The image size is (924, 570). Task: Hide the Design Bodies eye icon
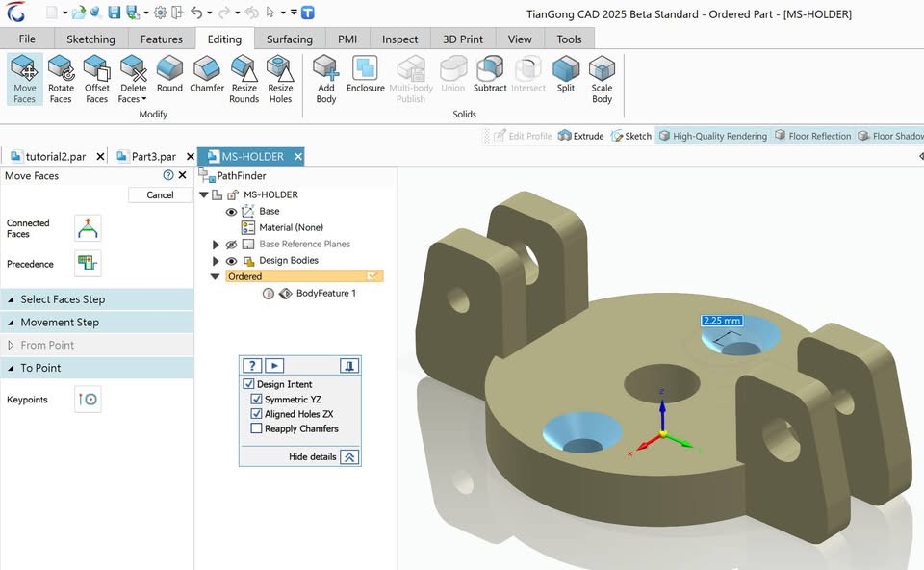click(232, 261)
